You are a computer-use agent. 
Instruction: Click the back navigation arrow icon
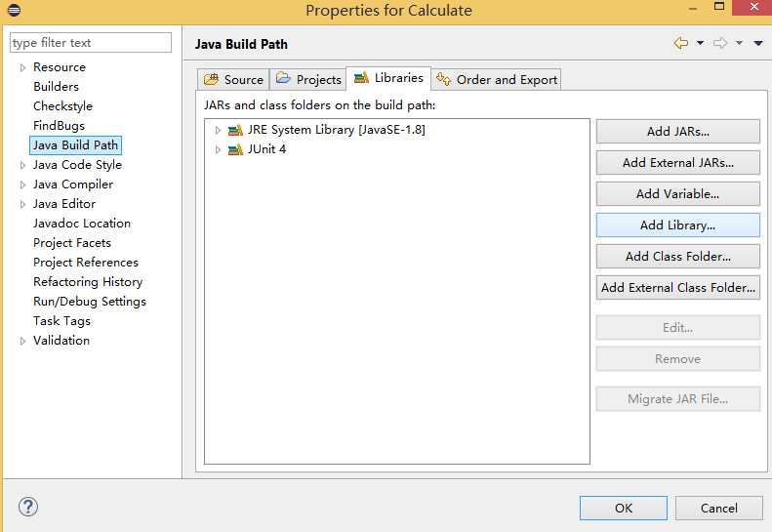pos(681,43)
